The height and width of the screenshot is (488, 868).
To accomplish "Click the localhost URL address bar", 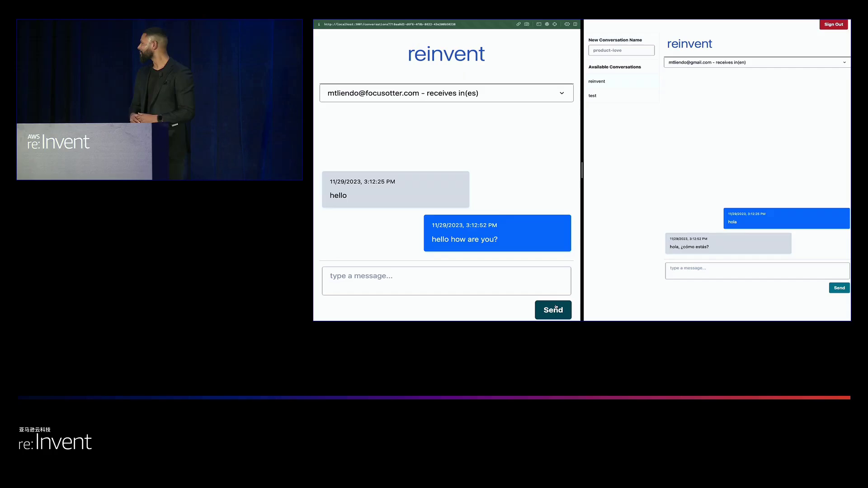I will pyautogui.click(x=390, y=24).
